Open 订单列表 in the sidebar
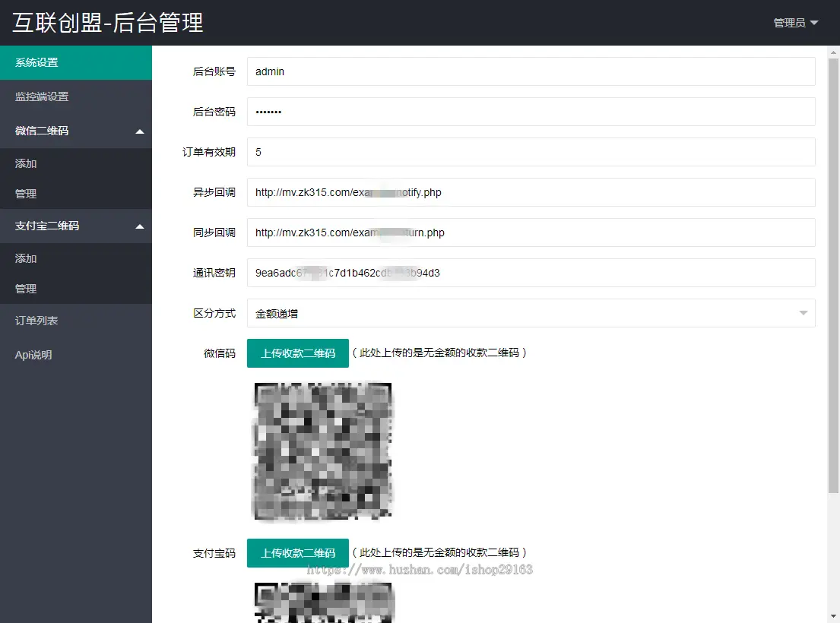The width and height of the screenshot is (840, 623). pos(75,321)
